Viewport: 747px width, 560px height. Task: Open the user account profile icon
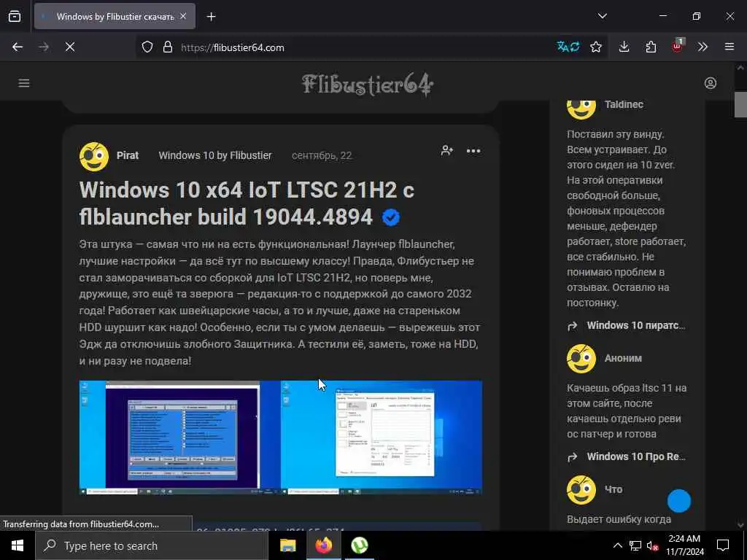[x=711, y=83]
